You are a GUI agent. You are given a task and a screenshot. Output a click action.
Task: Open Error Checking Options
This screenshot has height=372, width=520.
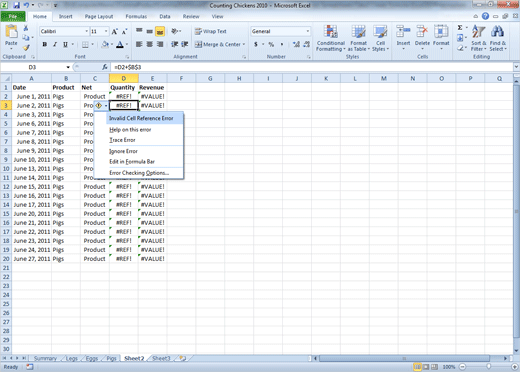(139, 173)
